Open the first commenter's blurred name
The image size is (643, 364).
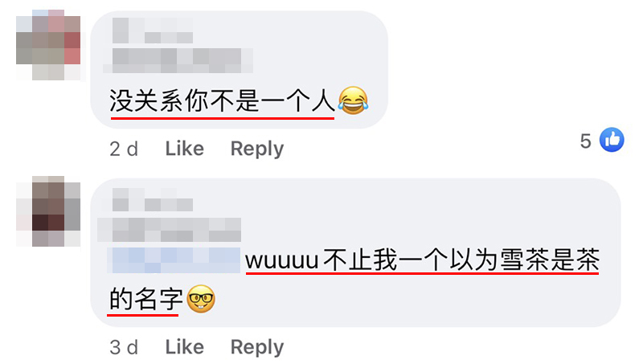[x=153, y=31]
